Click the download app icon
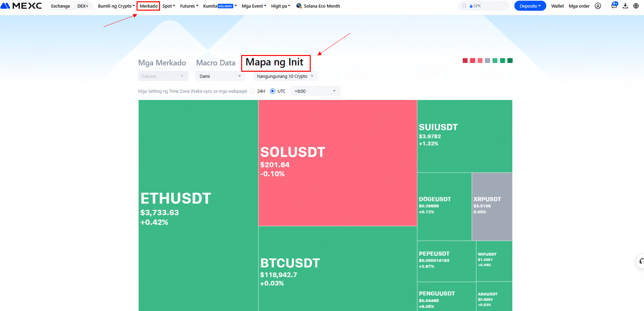The image size is (644, 311). click(625, 6)
